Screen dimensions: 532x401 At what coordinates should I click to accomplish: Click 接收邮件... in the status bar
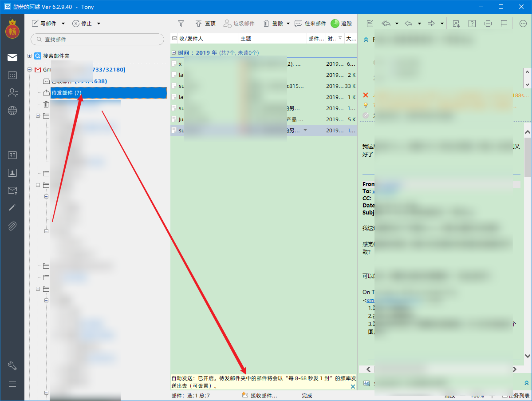(260, 395)
